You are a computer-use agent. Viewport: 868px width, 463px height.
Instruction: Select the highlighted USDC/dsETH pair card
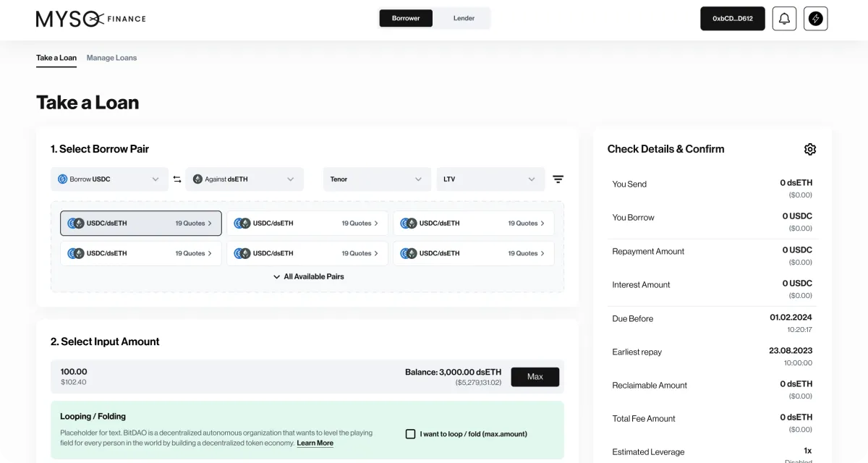tap(141, 224)
